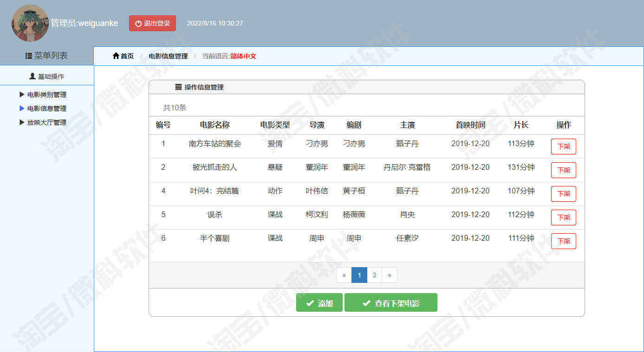Click the movie name 南方车站的聚会

click(215, 144)
